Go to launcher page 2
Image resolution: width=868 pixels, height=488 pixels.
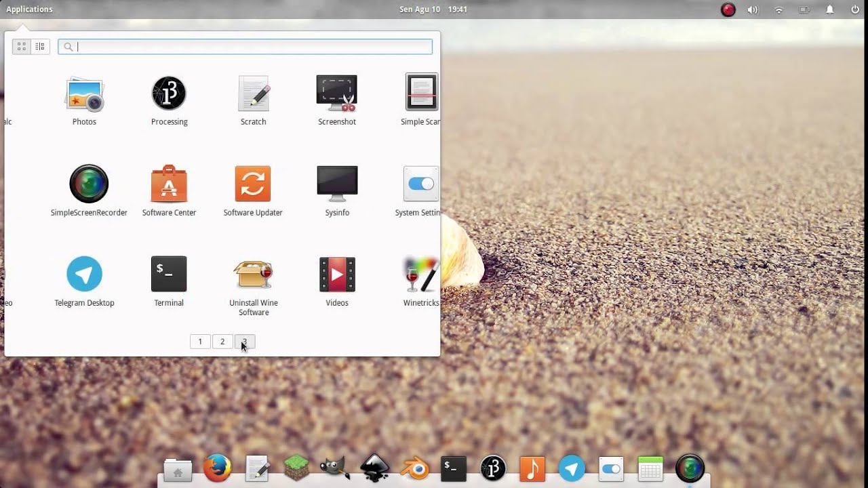[222, 342]
